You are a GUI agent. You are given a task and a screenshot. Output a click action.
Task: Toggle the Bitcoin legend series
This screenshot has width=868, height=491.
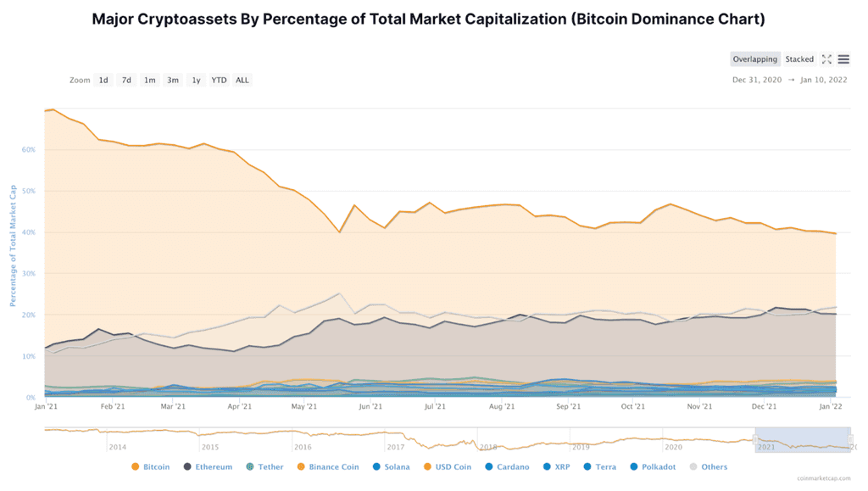click(x=151, y=466)
